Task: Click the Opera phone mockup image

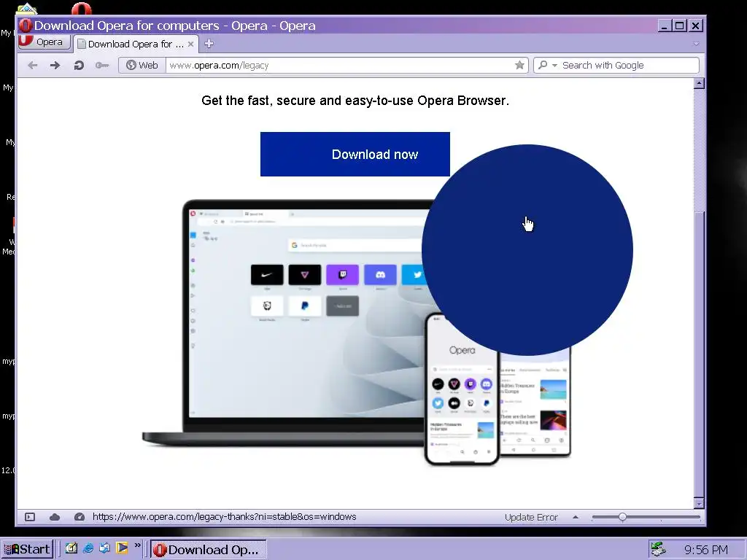Action: tap(461, 388)
